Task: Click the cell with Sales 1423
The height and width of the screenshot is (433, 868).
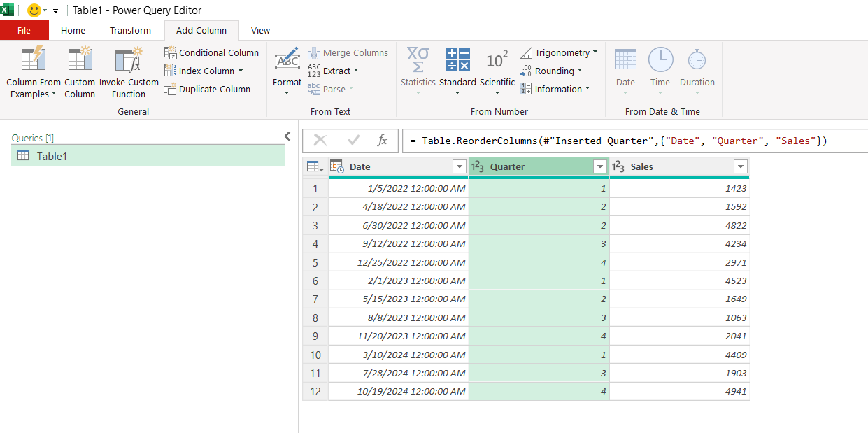Action: point(679,188)
